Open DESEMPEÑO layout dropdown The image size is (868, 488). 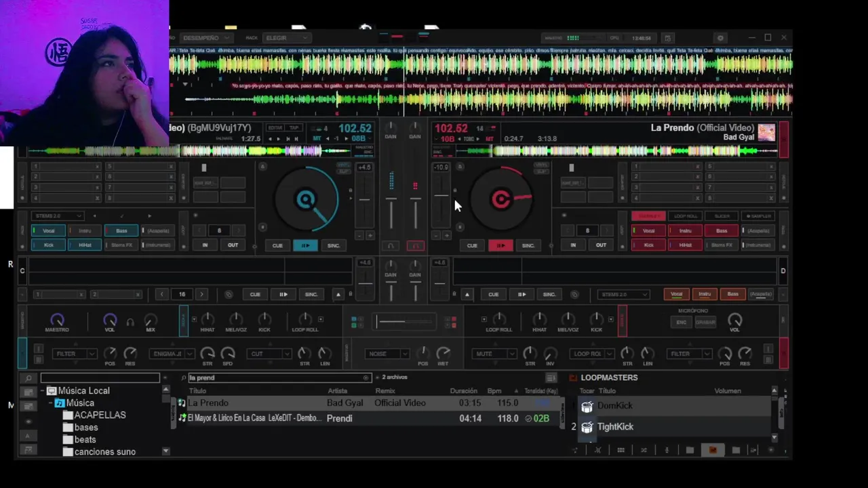point(207,38)
